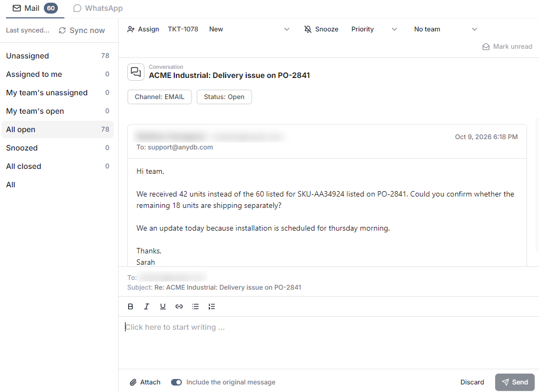Screen dimensions: 539x392
Task: Click the Snooze label
Action: (x=326, y=29)
